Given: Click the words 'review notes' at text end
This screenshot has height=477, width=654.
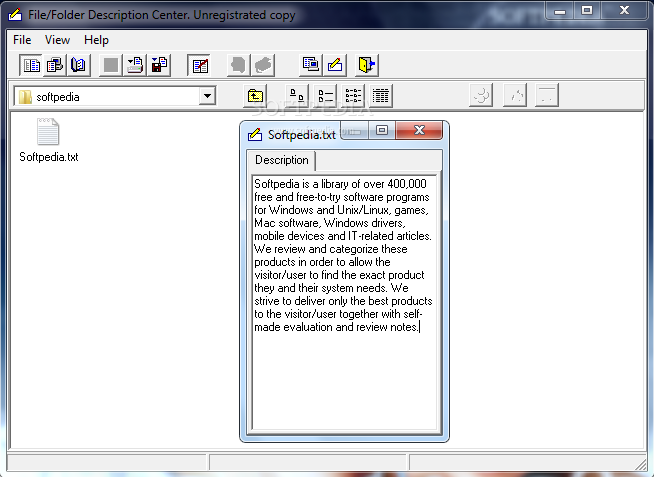Looking at the screenshot, I should click(387, 327).
